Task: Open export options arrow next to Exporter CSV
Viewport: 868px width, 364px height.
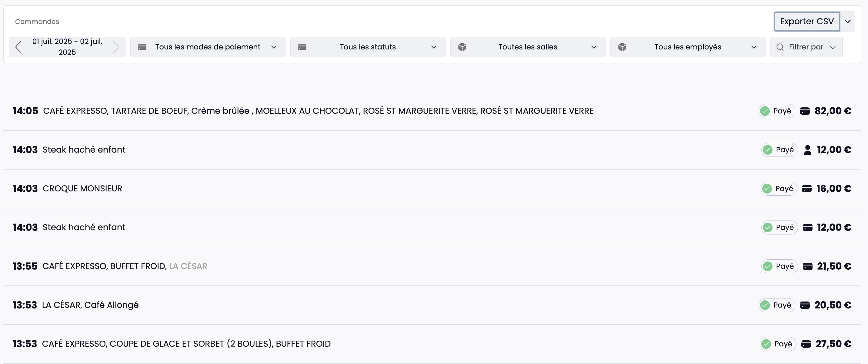Action: pos(847,22)
